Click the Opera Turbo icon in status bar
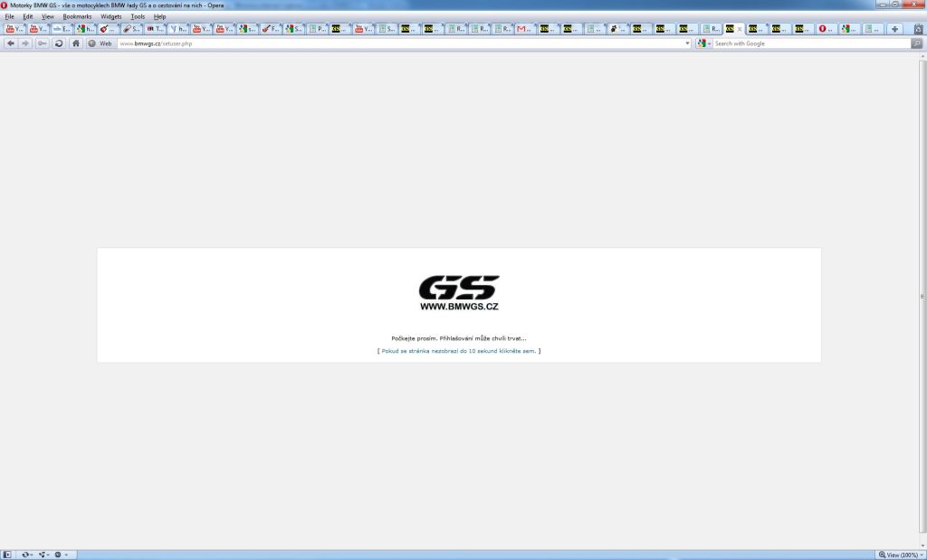Image resolution: width=927 pixels, height=560 pixels. click(59, 555)
